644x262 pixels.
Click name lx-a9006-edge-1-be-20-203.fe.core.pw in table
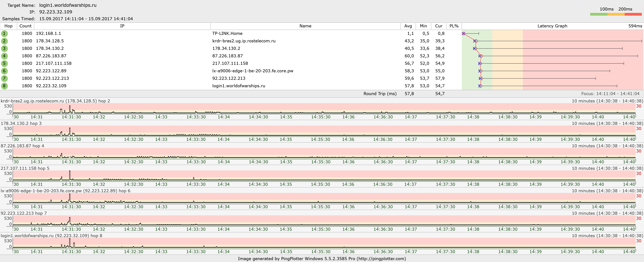coord(253,71)
